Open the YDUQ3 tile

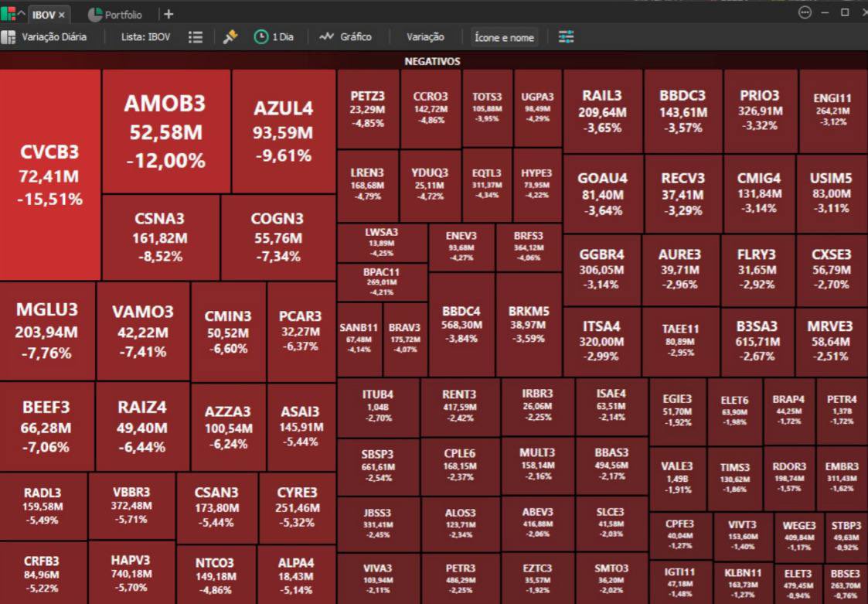[430, 185]
